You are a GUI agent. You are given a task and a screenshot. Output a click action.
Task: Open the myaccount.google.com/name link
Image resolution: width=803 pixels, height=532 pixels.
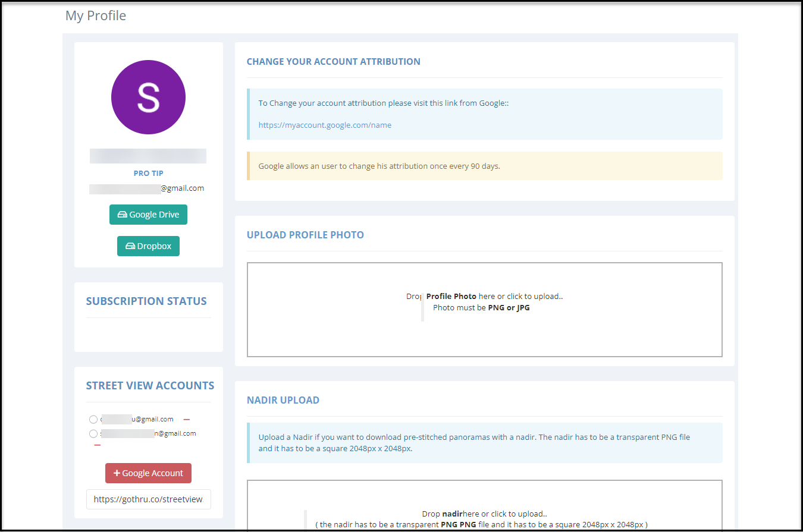tap(325, 125)
